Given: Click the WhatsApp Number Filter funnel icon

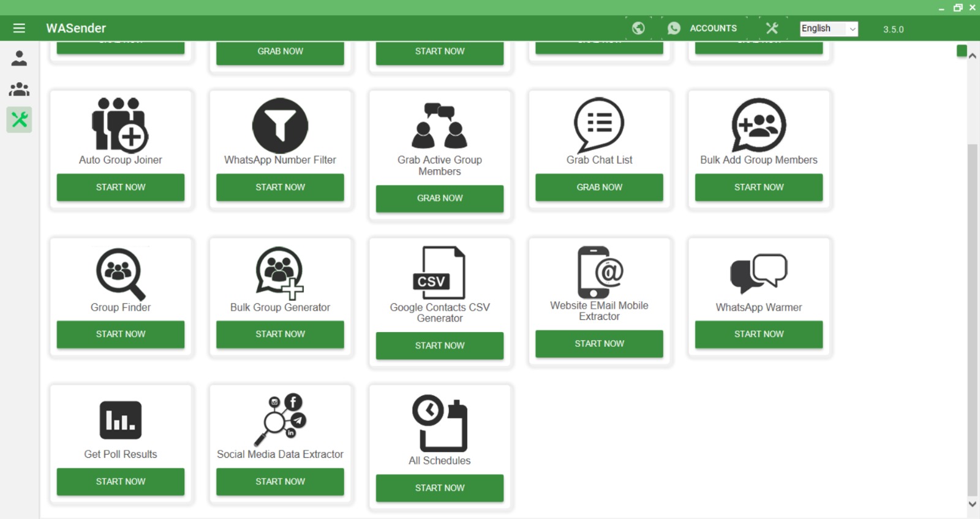Looking at the screenshot, I should click(x=280, y=126).
